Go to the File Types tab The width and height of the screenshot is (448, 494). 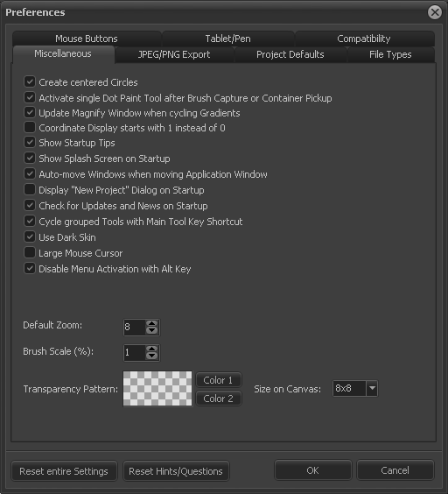click(390, 54)
